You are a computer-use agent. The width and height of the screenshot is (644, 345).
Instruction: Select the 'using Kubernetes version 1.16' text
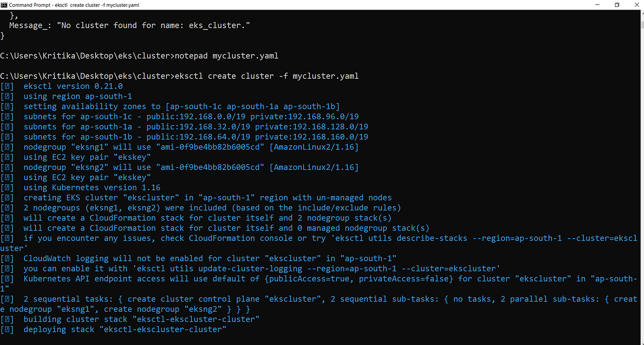92,187
